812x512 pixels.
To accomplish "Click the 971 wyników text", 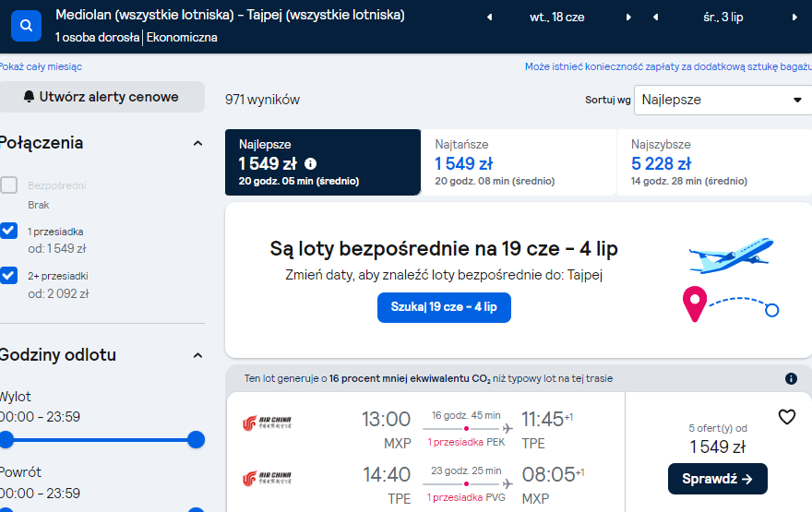I will tap(262, 100).
